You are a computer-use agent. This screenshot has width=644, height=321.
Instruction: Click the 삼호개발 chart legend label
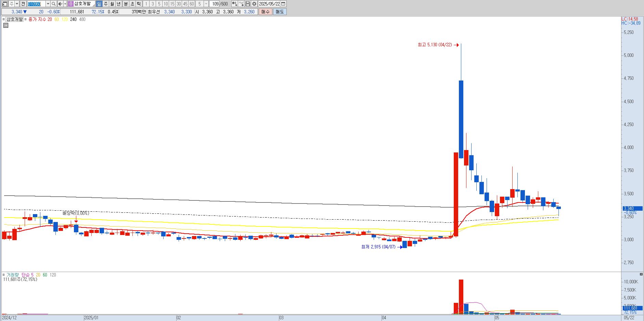pyautogui.click(x=15, y=20)
